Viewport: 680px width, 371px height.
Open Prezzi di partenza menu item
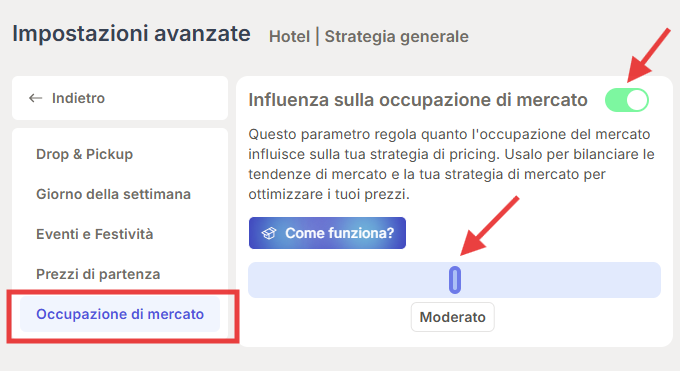tap(98, 274)
